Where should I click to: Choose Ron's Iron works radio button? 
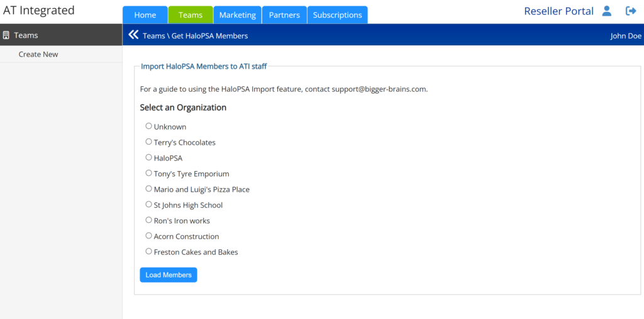(148, 220)
